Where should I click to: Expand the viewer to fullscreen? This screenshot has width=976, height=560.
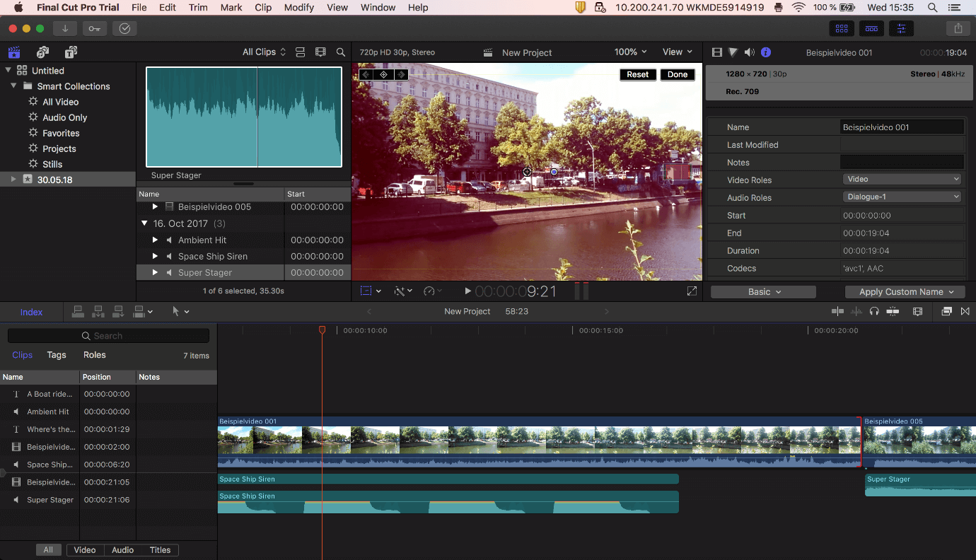(692, 291)
